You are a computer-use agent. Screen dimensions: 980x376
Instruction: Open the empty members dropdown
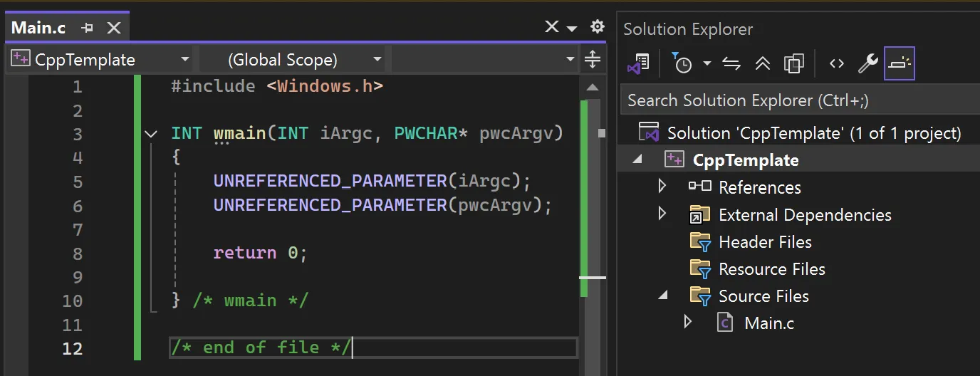point(484,60)
